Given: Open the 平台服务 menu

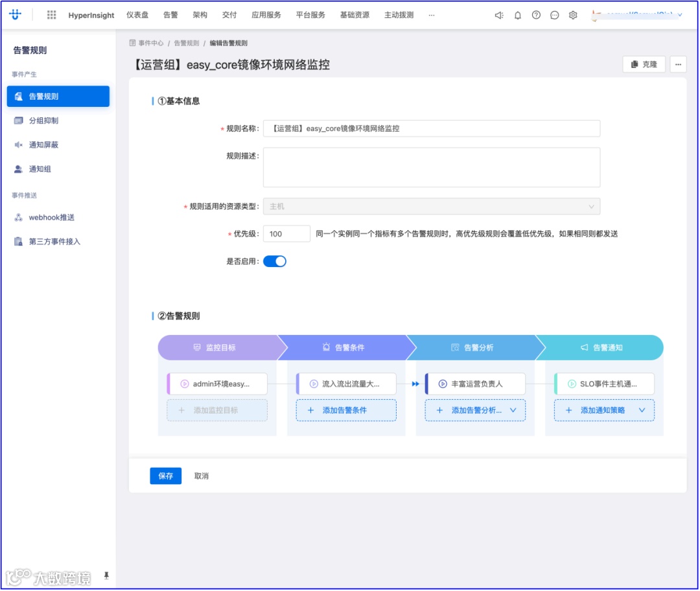Looking at the screenshot, I should pos(310,15).
